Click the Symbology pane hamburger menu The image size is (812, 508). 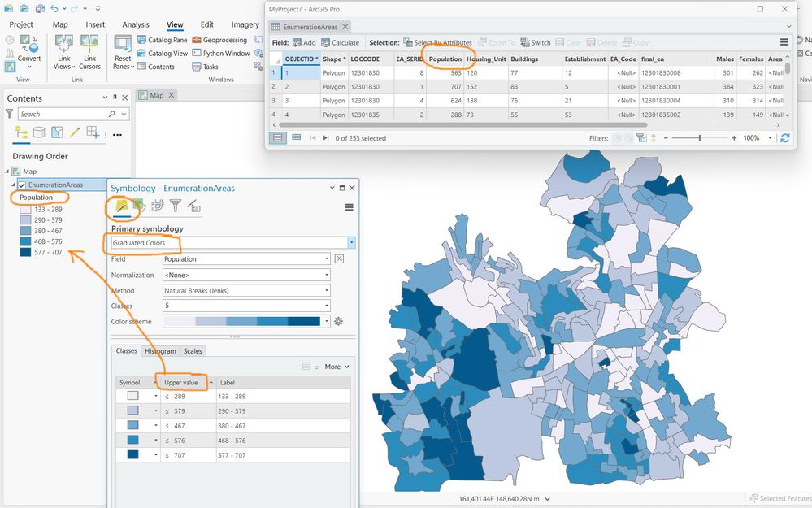click(x=350, y=207)
